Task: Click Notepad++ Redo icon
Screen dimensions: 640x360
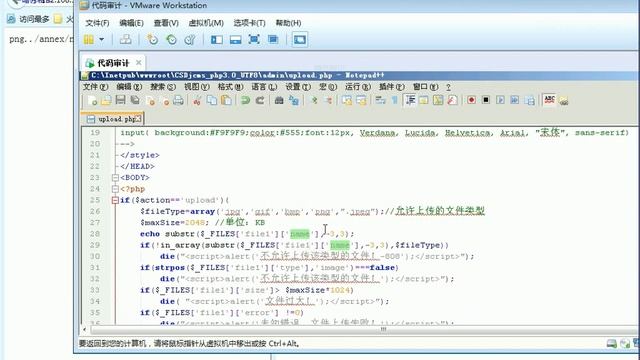Action: [260, 100]
